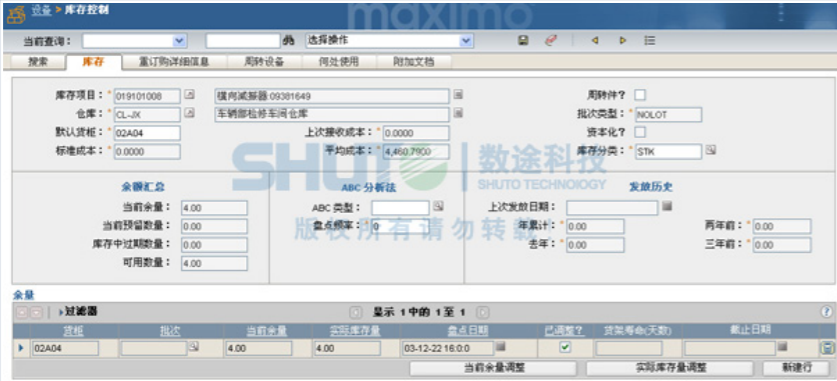Click the 默认货柜 input field

[x=147, y=133]
